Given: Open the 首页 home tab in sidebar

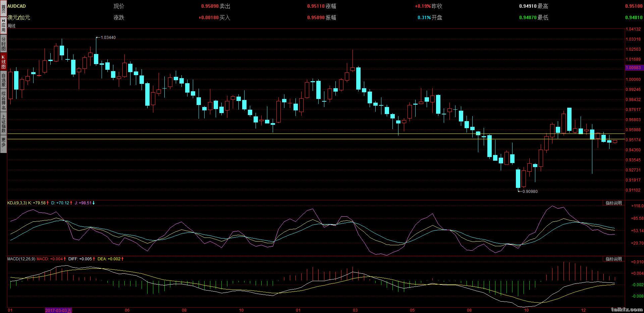Looking at the screenshot, I should coord(3,8).
